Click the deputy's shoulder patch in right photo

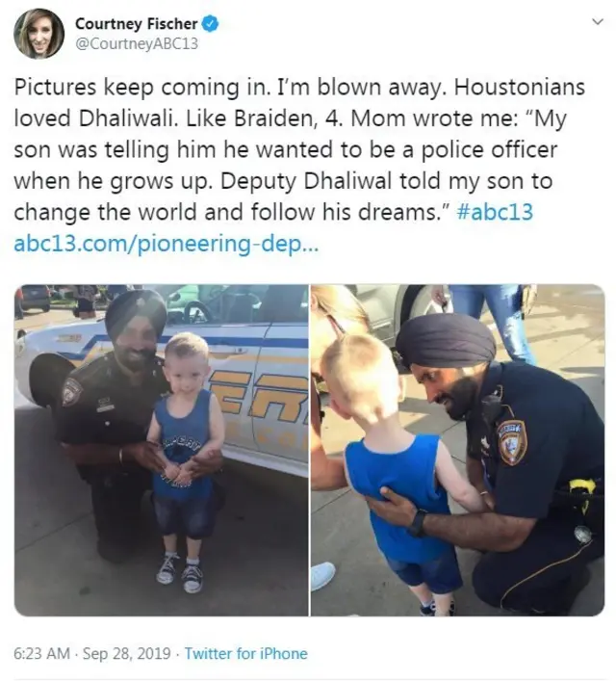click(x=511, y=442)
